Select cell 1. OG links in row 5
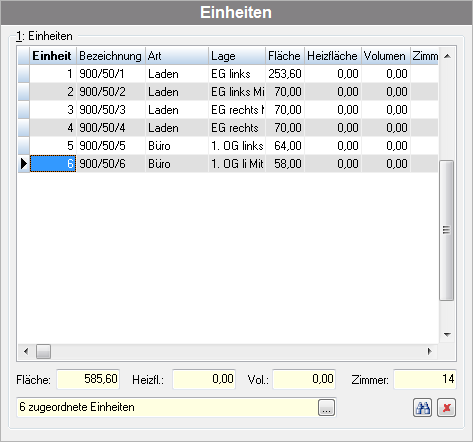 (237, 146)
